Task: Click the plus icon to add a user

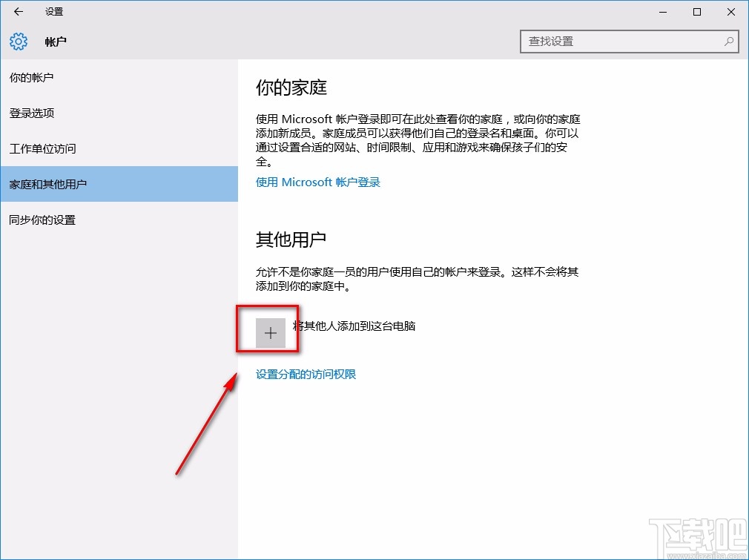Action: (268, 332)
